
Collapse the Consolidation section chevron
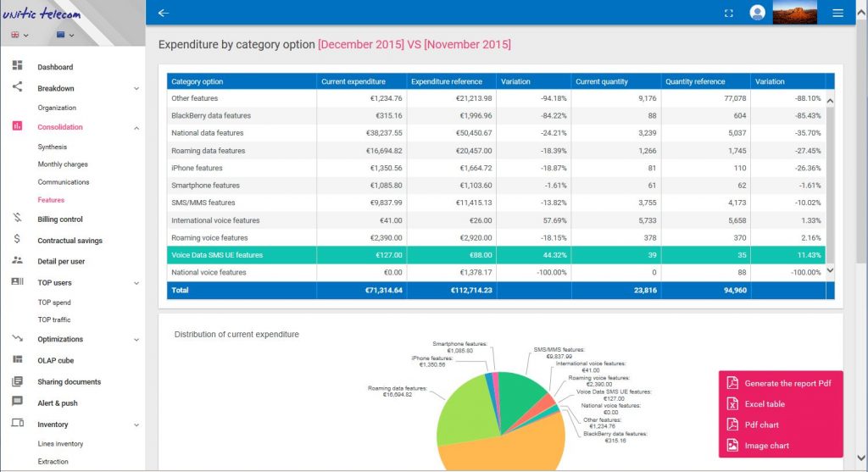click(136, 128)
